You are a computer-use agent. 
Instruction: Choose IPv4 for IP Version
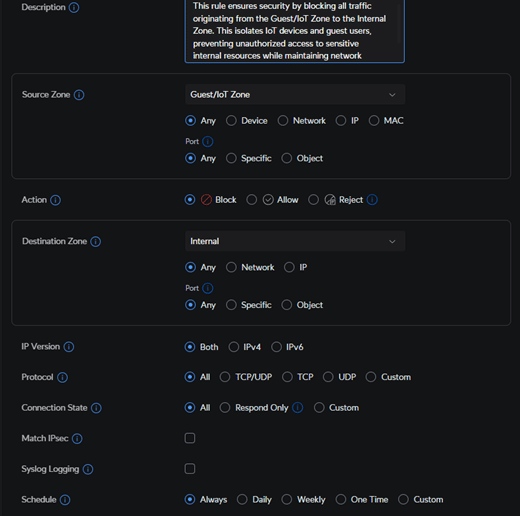tap(234, 347)
